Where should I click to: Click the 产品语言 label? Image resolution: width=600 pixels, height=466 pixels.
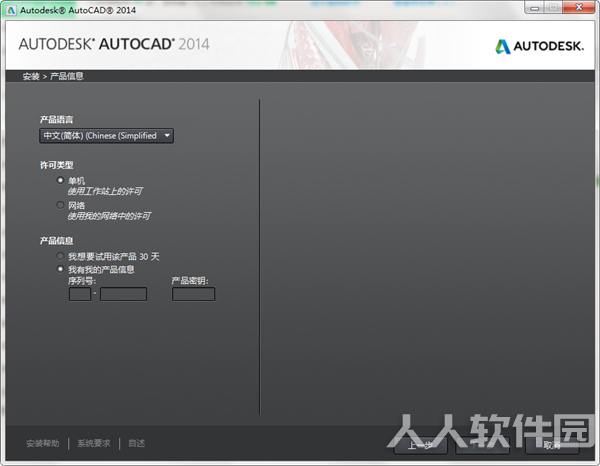pyautogui.click(x=57, y=120)
